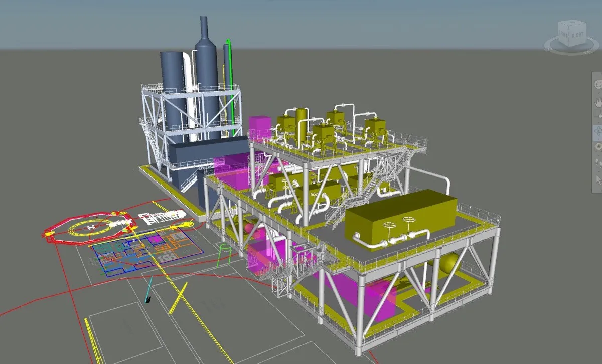Select the active Orbit tool
The image size is (602, 364).
598,132
